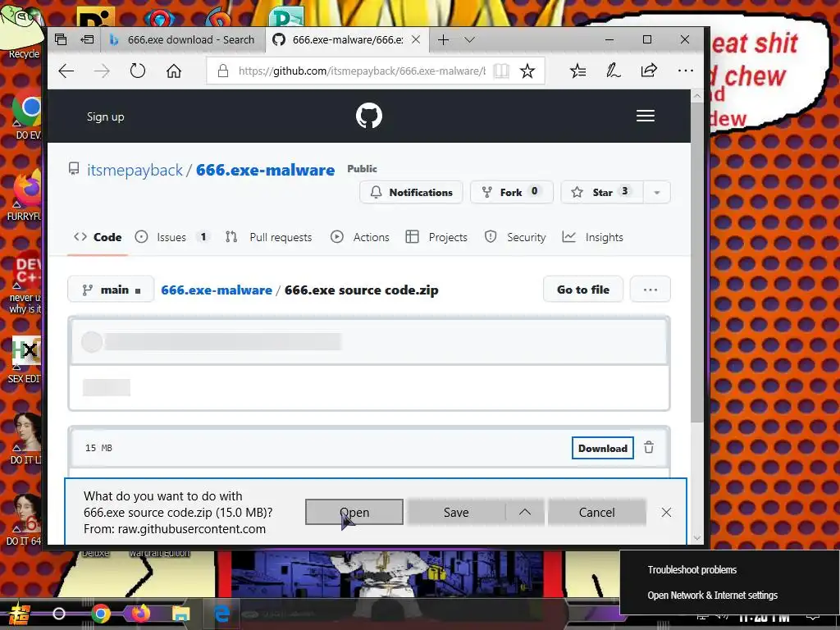
Task: Click Edge icon on the taskbar
Action: [221, 614]
